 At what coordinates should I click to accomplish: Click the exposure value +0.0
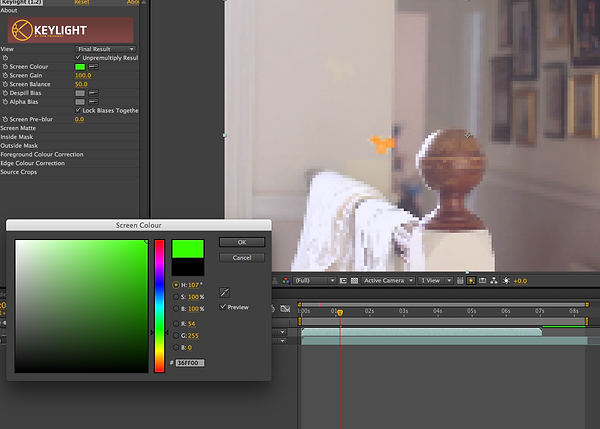(520, 281)
